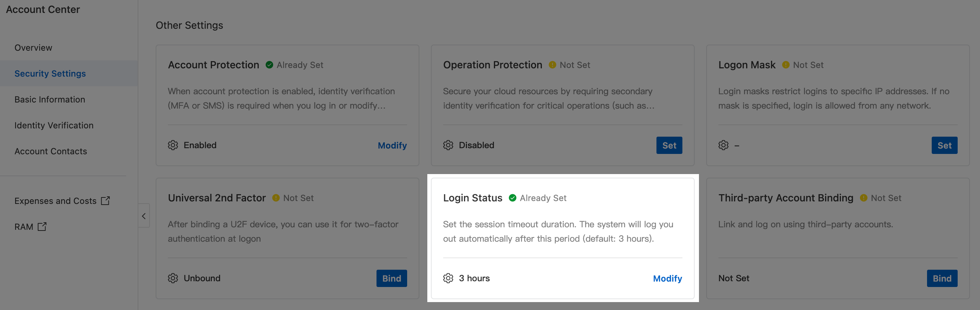Click the green Account Protection status icon
The image size is (980, 310).
[x=269, y=65]
